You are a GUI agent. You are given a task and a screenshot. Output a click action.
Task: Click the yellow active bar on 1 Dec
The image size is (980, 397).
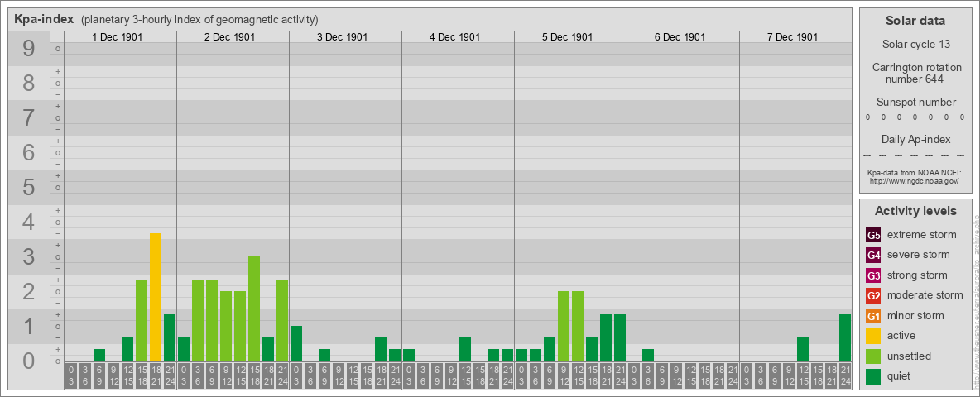pyautogui.click(x=156, y=297)
